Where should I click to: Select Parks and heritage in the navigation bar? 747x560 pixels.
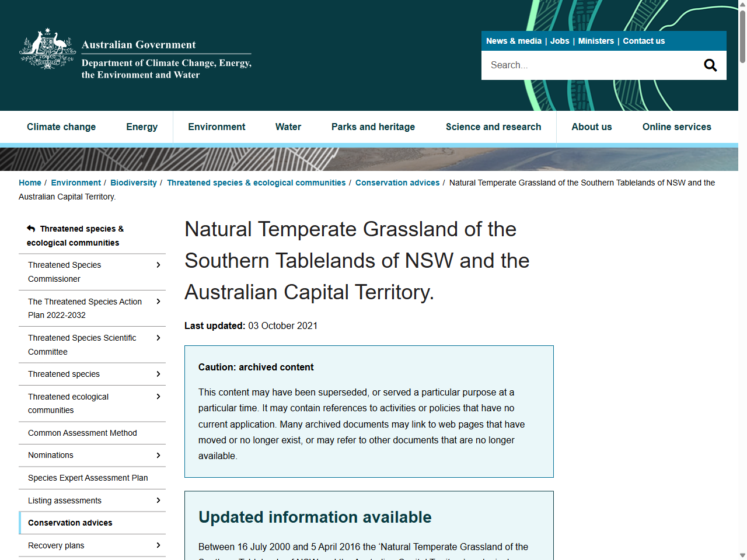click(x=373, y=127)
